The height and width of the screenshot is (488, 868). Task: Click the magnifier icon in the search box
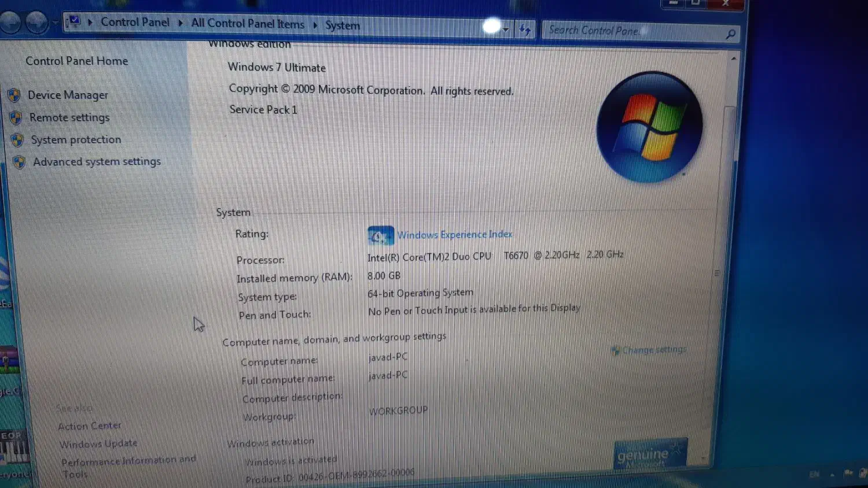click(730, 35)
